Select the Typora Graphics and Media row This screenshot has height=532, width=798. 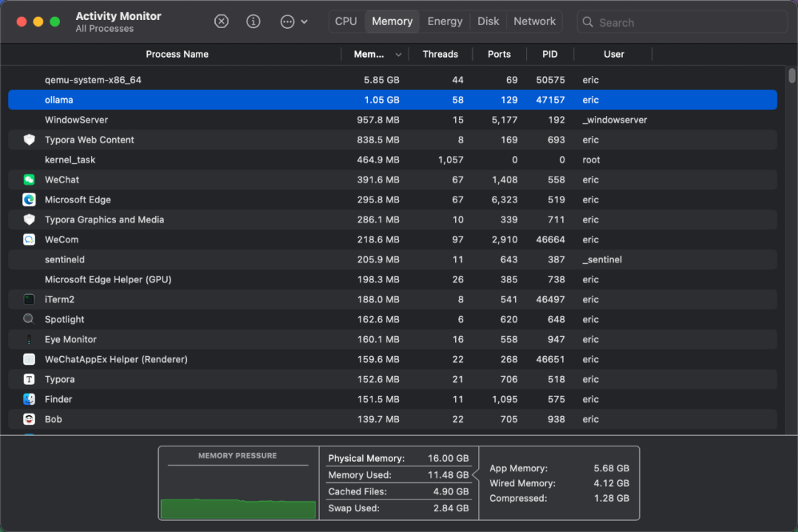[392, 219]
